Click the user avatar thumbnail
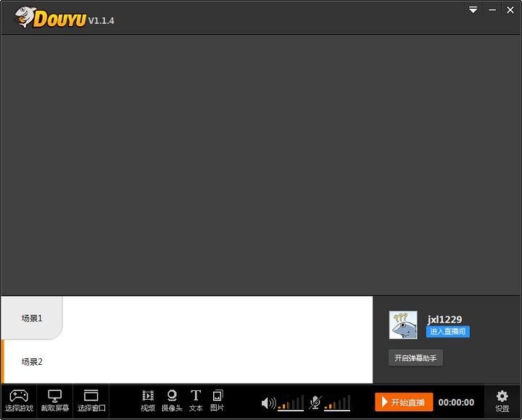The image size is (522, 420). coord(403,325)
